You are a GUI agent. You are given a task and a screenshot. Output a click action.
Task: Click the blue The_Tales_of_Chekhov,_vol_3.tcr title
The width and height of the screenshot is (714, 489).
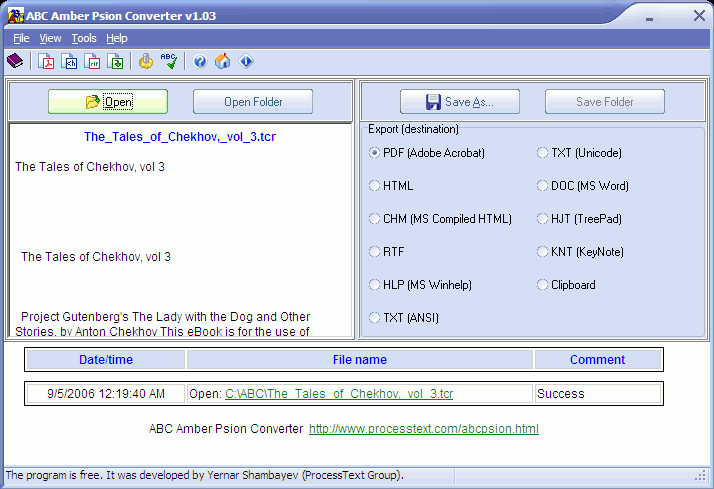(180, 137)
